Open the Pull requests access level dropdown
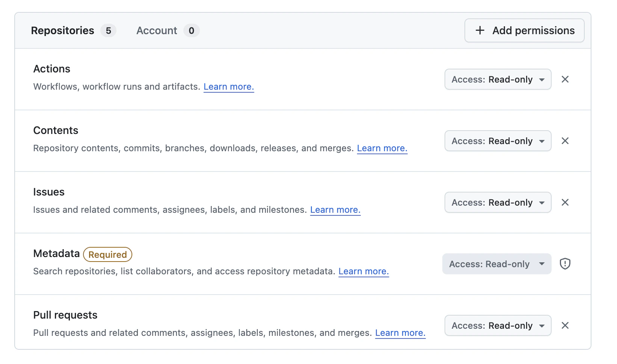 pyautogui.click(x=498, y=325)
